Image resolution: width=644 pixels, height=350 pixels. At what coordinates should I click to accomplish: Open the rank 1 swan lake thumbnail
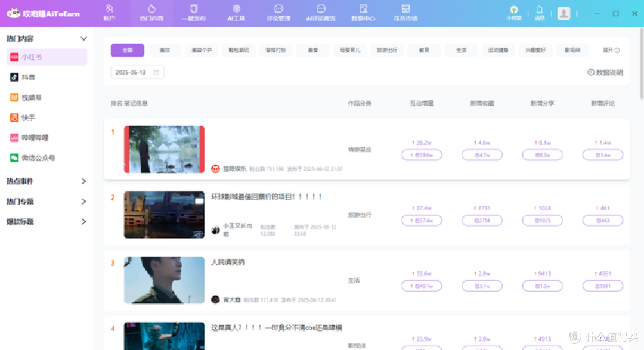click(165, 149)
